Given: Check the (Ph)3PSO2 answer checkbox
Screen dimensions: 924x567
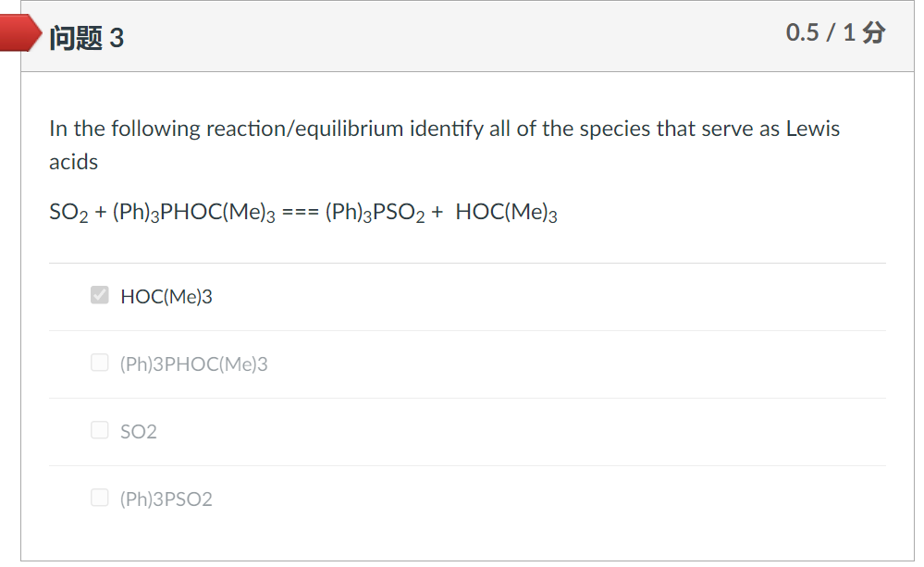Looking at the screenshot, I should point(100,499).
